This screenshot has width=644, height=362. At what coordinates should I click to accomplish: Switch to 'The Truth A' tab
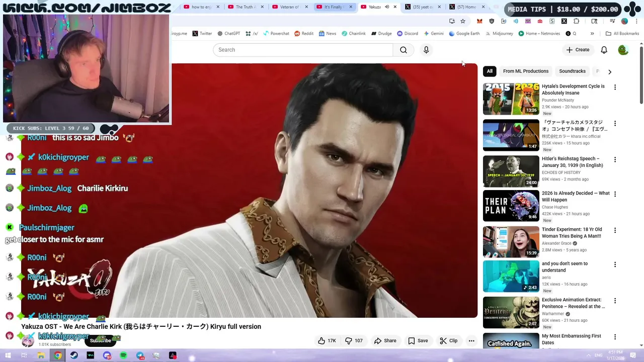pos(246,7)
